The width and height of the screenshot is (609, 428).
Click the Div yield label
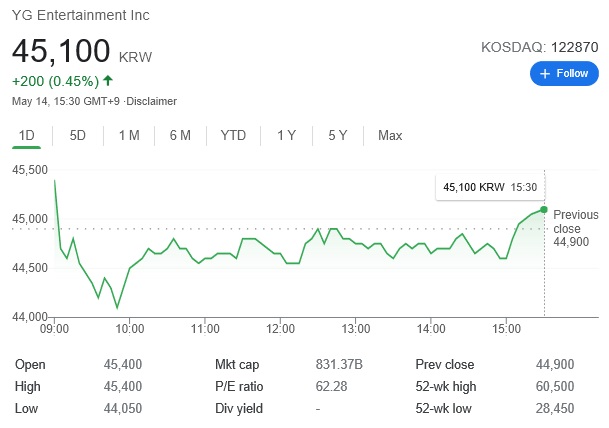(x=239, y=409)
